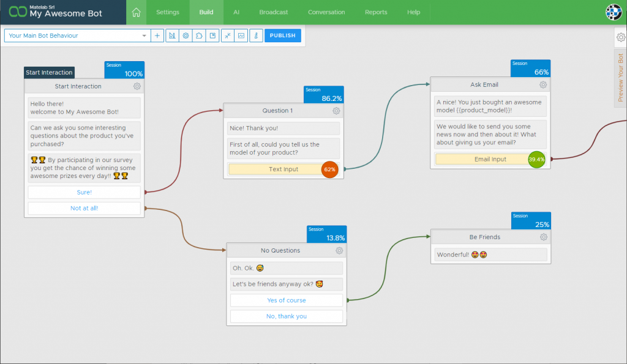Click the puzzle piece toolbar icon

pos(200,35)
